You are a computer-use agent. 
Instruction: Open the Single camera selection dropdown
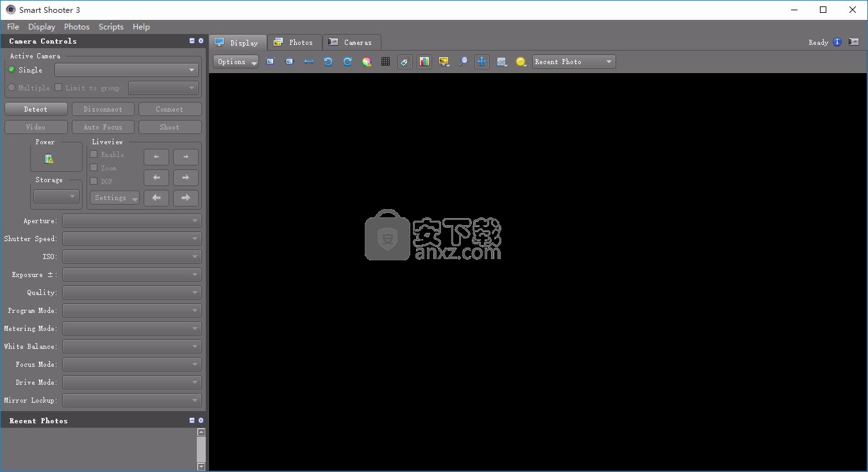click(126, 70)
